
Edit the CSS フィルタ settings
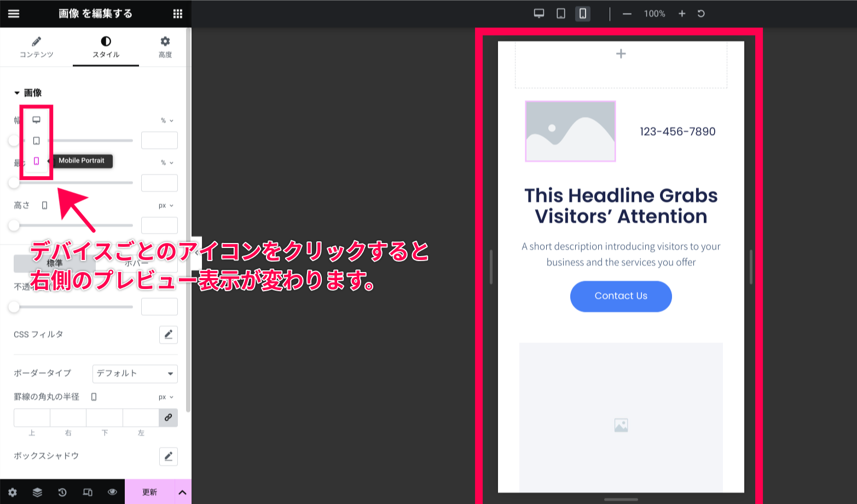click(x=169, y=334)
